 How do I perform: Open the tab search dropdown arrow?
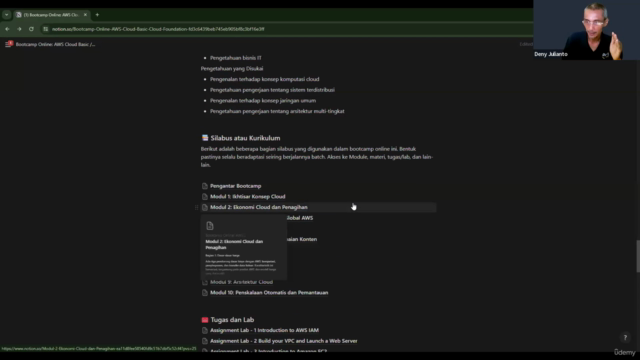[x=7, y=15]
